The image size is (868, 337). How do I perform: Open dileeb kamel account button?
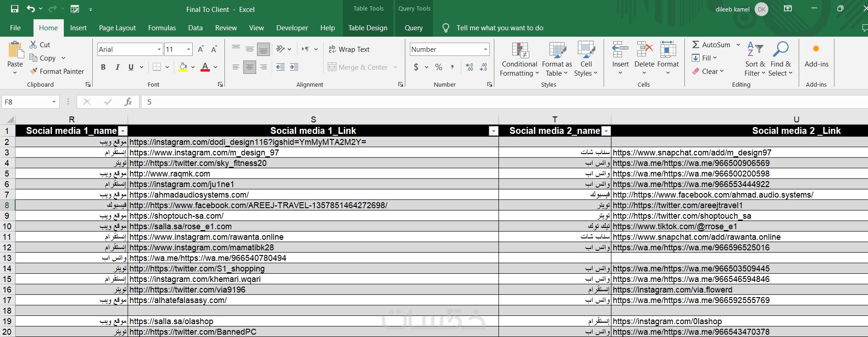[741, 9]
